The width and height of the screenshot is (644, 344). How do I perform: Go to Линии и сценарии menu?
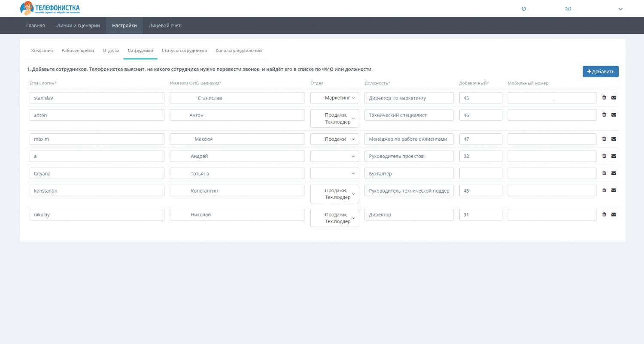click(78, 26)
